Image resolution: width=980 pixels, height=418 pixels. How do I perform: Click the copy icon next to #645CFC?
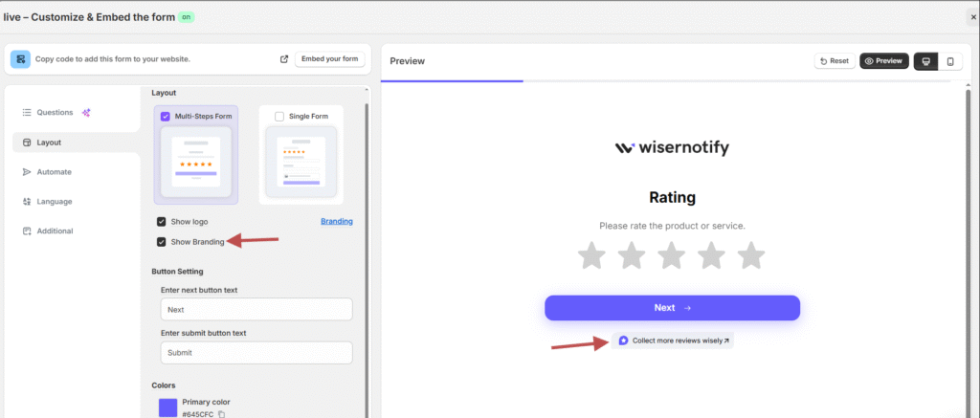(221, 414)
